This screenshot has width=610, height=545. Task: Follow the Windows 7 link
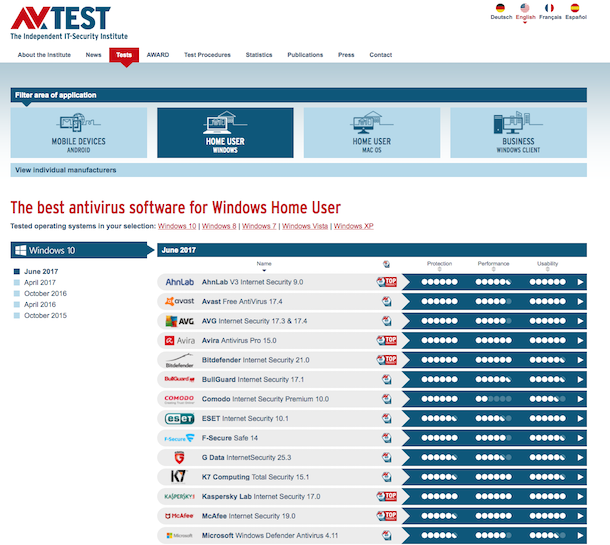click(259, 226)
